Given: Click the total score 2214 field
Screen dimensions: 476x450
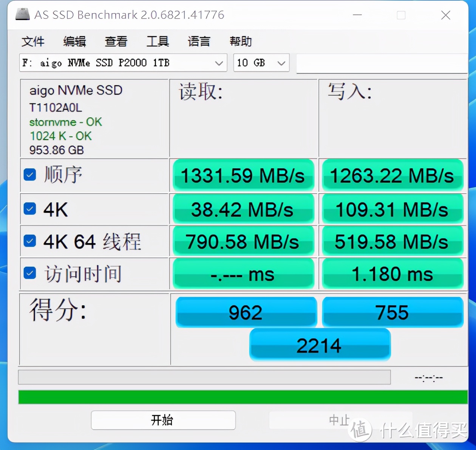Looking at the screenshot, I should pyautogui.click(x=320, y=344).
